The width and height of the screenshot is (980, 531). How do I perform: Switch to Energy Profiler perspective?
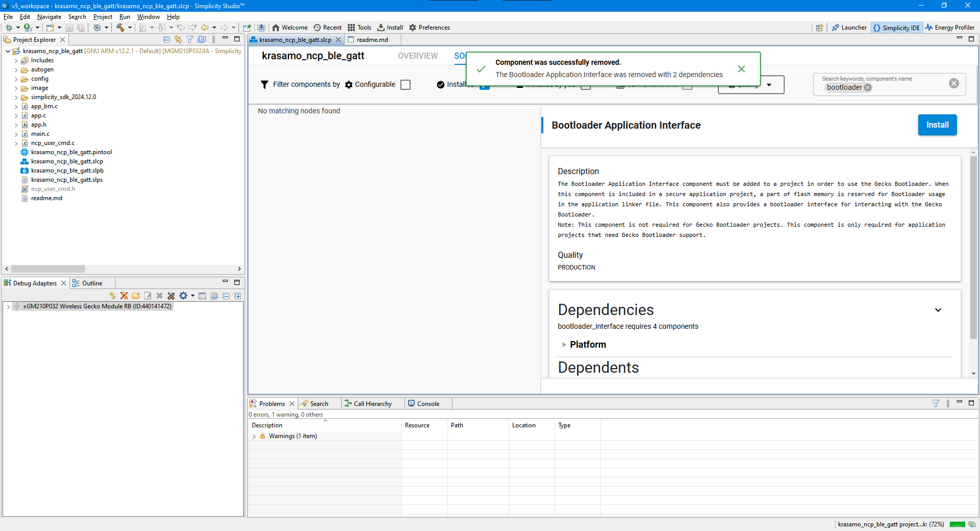click(950, 28)
